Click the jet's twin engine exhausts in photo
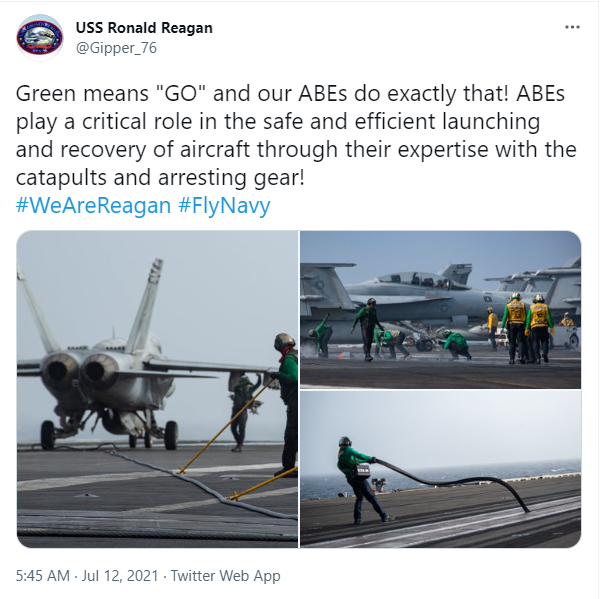This screenshot has height=599, width=600. (x=79, y=371)
